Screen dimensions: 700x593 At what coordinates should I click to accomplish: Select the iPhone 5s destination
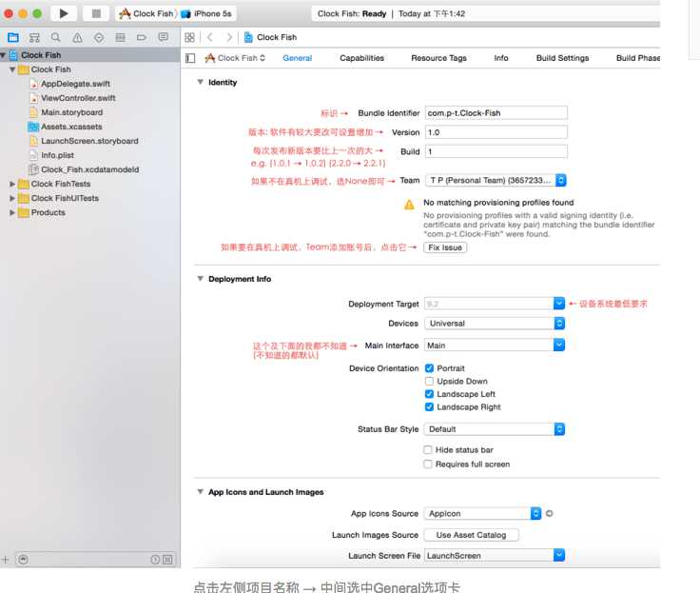tap(206, 14)
